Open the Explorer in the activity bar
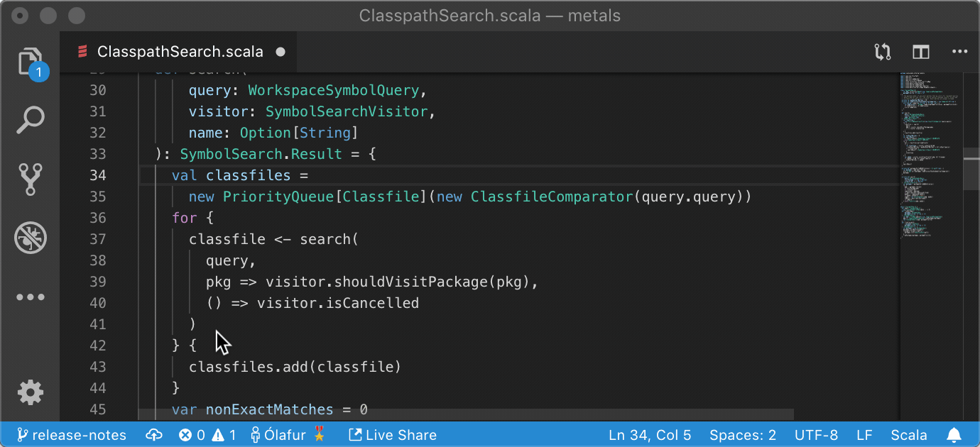Screen dimensions: 980x447 tap(30, 62)
